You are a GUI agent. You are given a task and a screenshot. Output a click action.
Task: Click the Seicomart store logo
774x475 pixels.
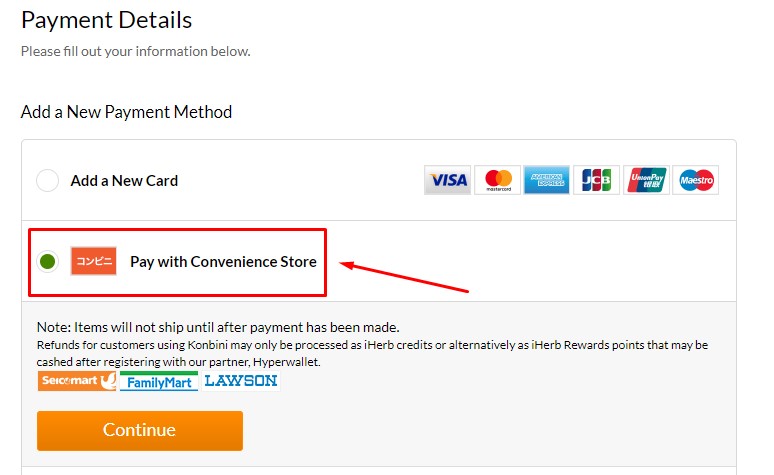[x=77, y=381]
